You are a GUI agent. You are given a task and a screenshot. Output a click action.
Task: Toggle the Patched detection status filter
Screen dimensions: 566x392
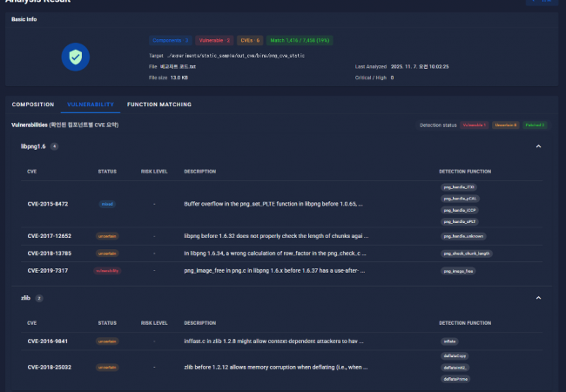536,125
